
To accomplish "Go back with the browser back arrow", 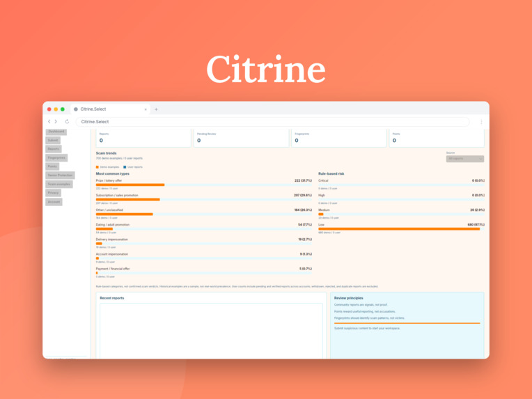I will click(49, 121).
